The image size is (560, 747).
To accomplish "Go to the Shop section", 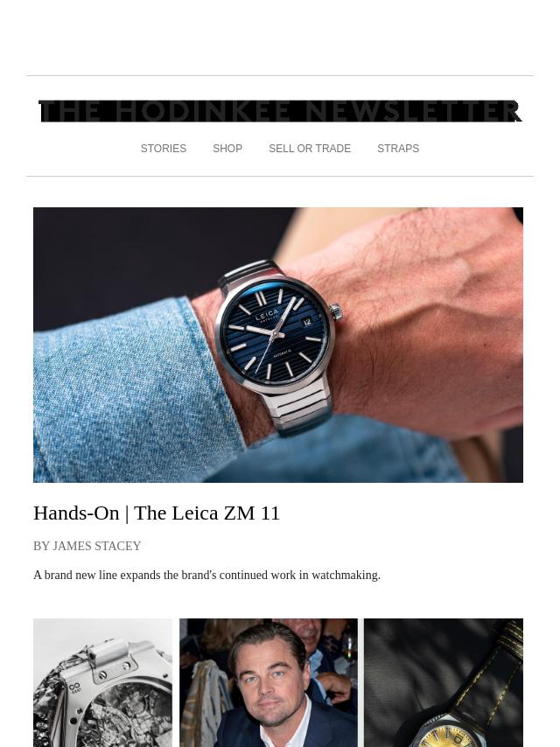I will [x=227, y=149].
